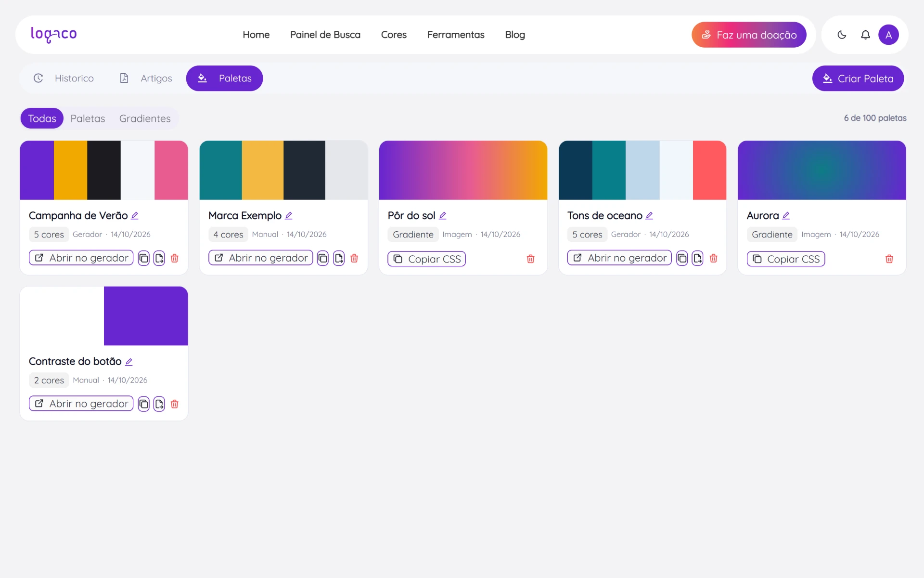
Task: Edit the Pôr do sol name
Action: click(443, 216)
